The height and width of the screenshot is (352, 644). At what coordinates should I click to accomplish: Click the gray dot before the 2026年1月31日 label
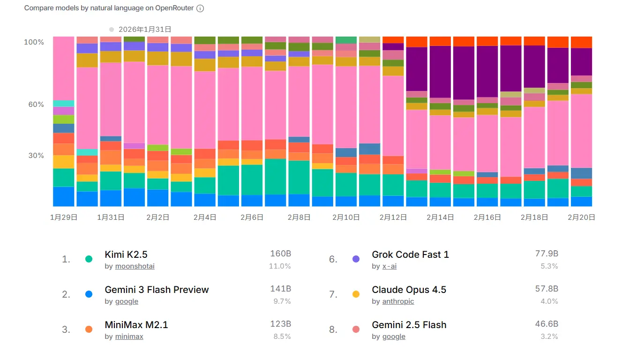(112, 30)
